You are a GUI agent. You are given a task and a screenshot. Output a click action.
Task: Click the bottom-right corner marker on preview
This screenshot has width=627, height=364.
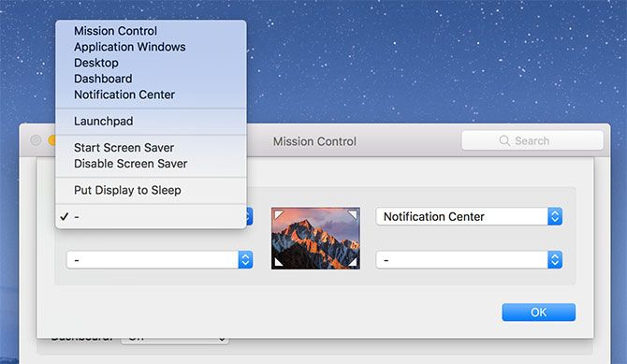coord(352,262)
